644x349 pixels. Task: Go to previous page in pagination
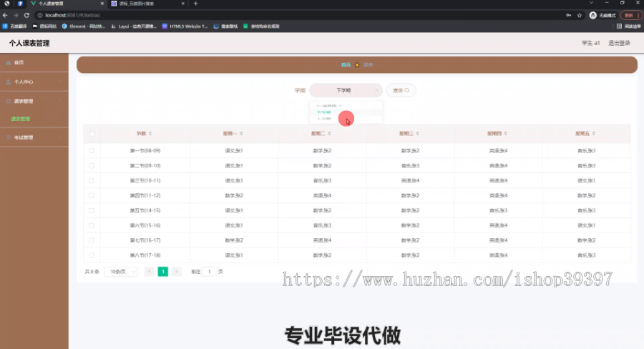[x=150, y=271]
